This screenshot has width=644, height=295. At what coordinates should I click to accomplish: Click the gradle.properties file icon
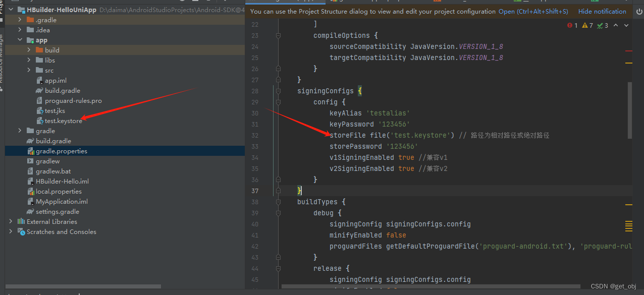coord(31,151)
